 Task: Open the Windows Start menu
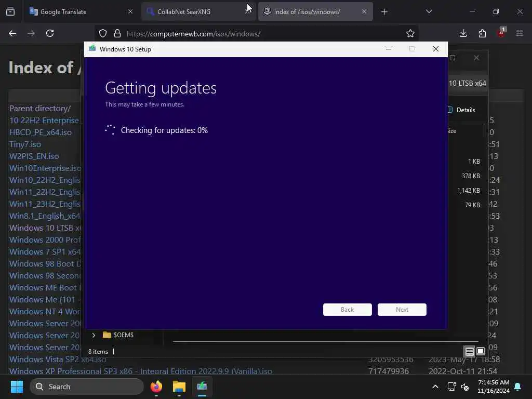click(x=17, y=387)
